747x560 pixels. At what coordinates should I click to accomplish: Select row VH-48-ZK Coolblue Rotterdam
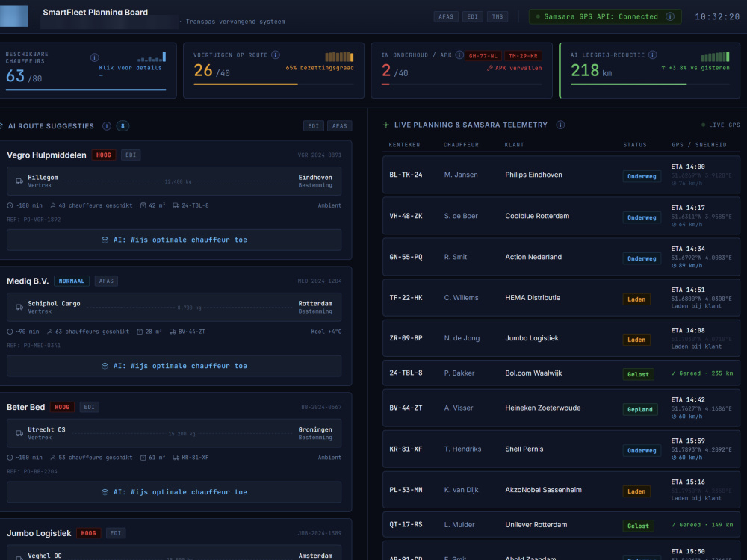(x=561, y=216)
